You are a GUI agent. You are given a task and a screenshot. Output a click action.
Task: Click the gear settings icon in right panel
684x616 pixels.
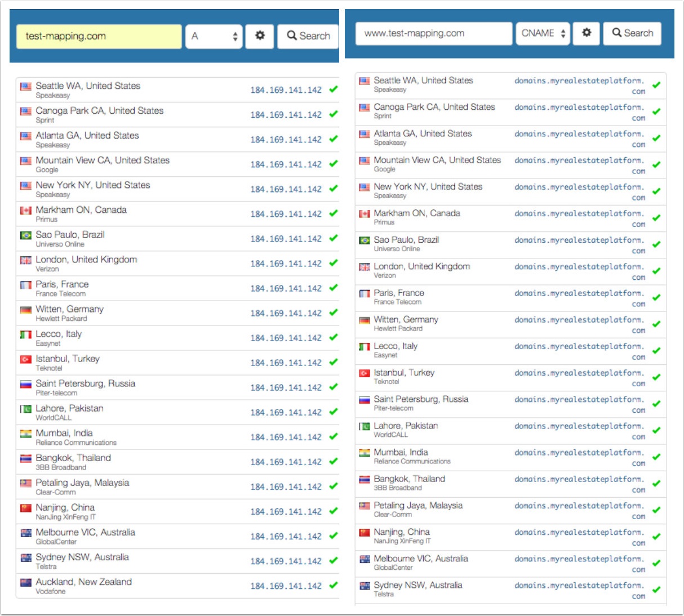click(x=587, y=33)
